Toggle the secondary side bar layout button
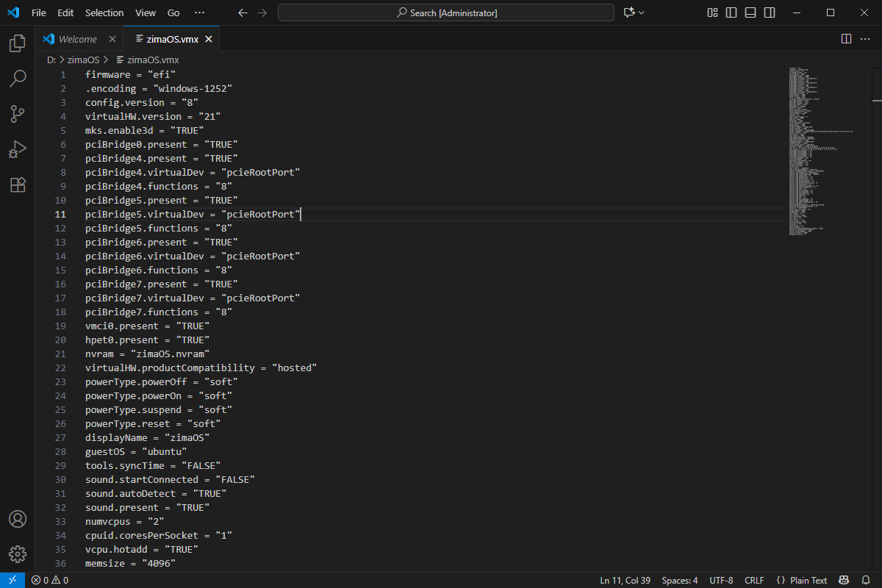The image size is (882, 588). point(770,12)
